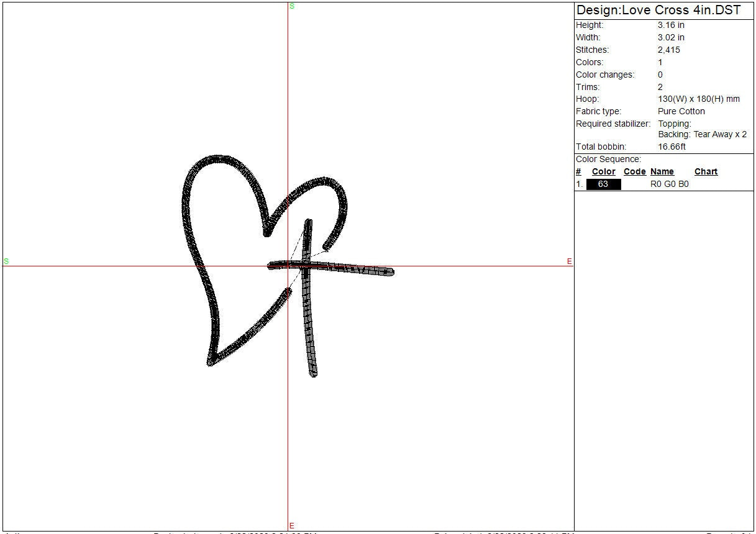
Task: Click the bottom tip of the cross
Action: point(313,373)
